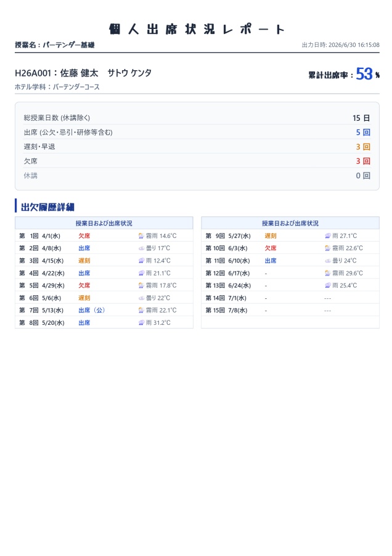Click the drizzle icon beside 霧雨 22.1°C

[x=141, y=310]
